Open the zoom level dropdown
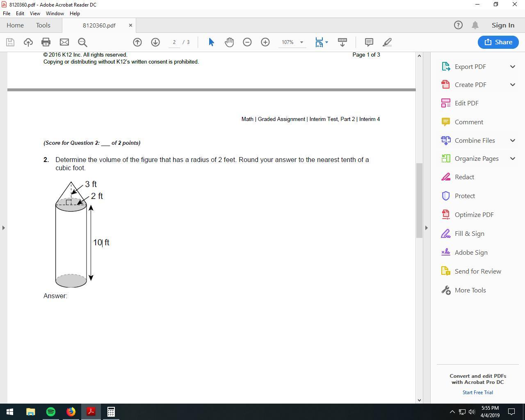Screen dimensions: 525x420 pyautogui.click(x=301, y=42)
